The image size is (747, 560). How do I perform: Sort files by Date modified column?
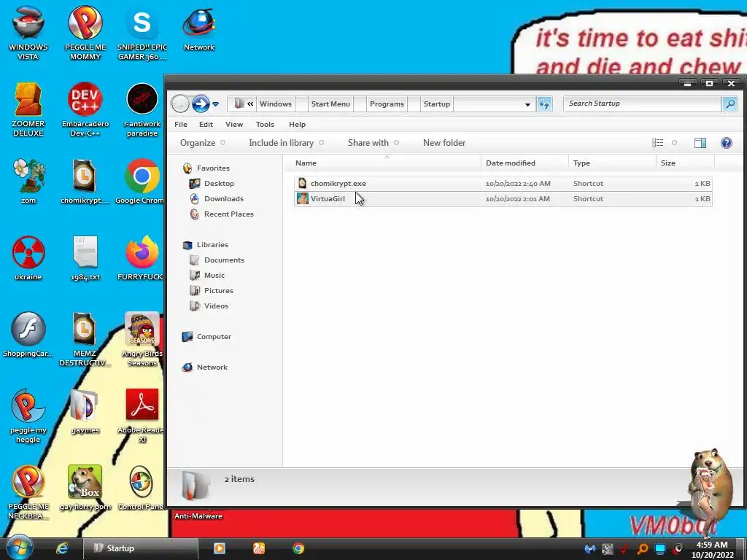click(525, 163)
